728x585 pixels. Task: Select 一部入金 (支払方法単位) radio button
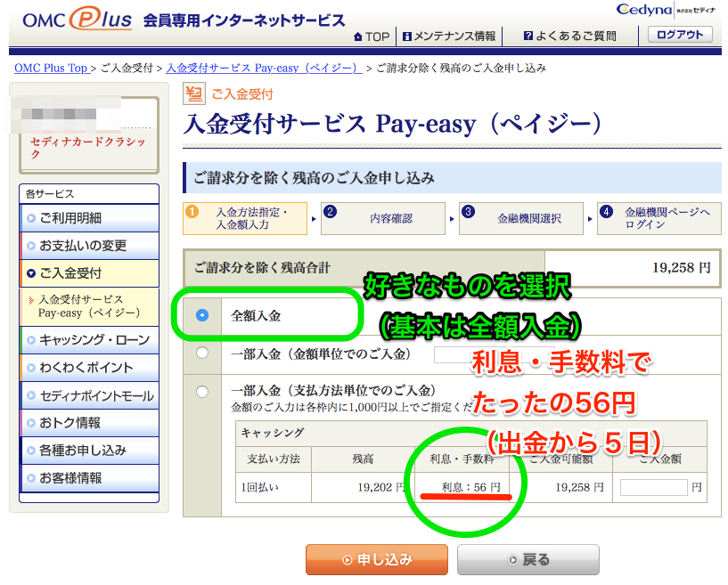(202, 392)
